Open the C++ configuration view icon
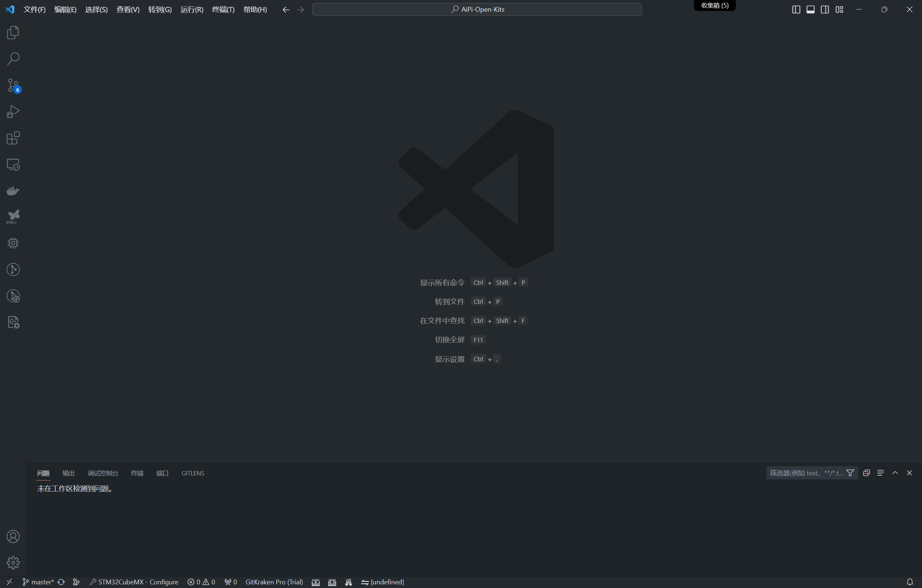This screenshot has width=922, height=588. pos(13,323)
